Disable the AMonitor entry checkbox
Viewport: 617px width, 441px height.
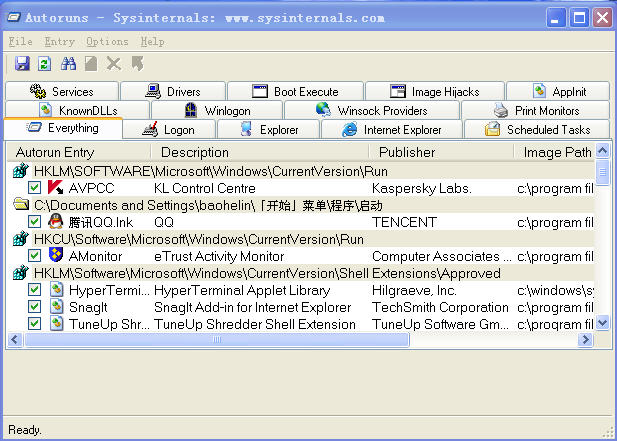pos(35,256)
